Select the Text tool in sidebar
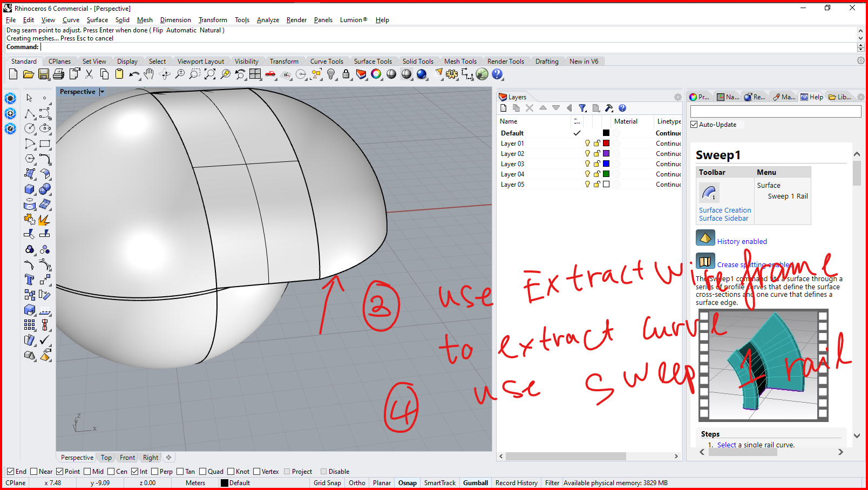868x490 pixels. 30,278
